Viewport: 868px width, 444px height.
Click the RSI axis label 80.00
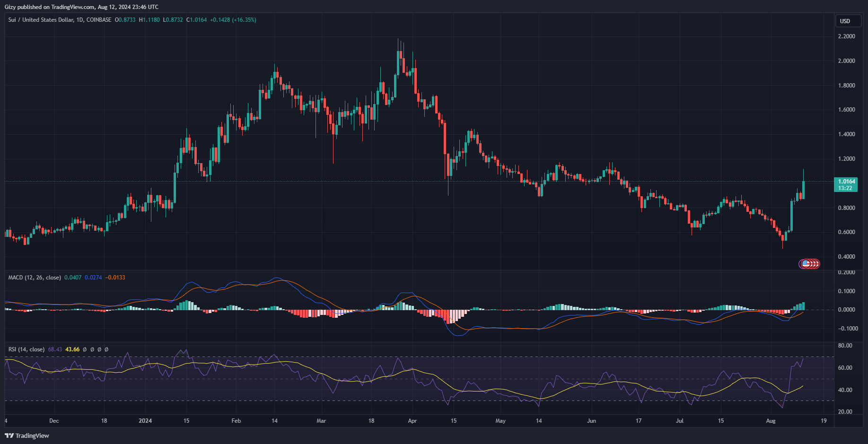(845, 346)
